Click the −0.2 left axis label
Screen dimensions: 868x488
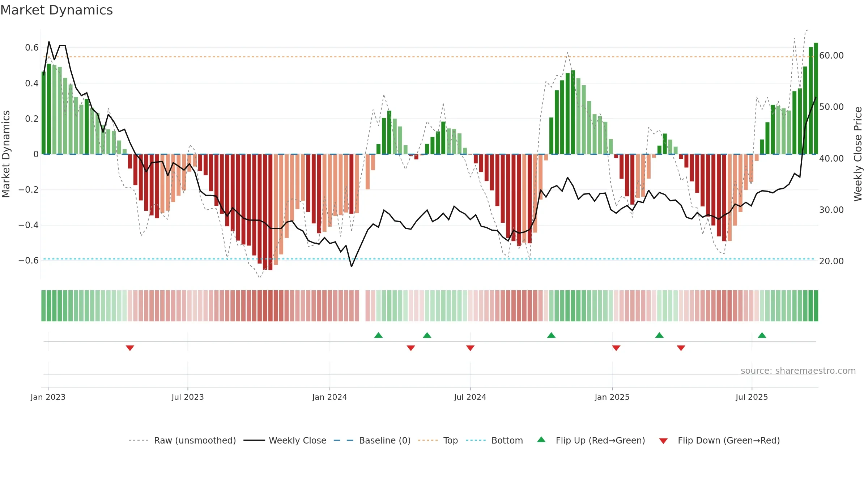29,189
